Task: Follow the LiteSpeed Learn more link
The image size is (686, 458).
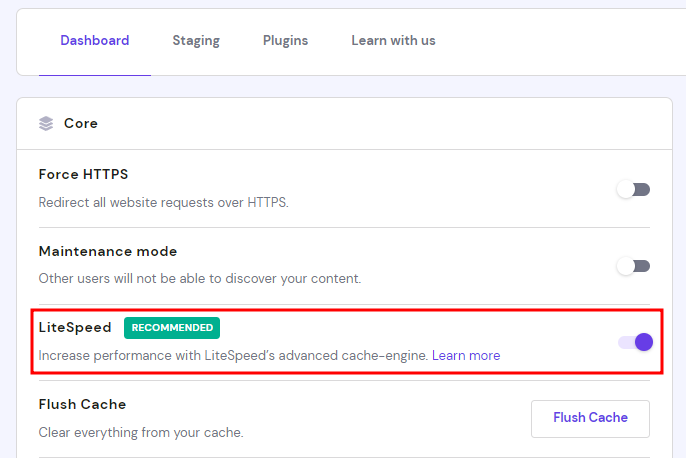Action: point(466,355)
